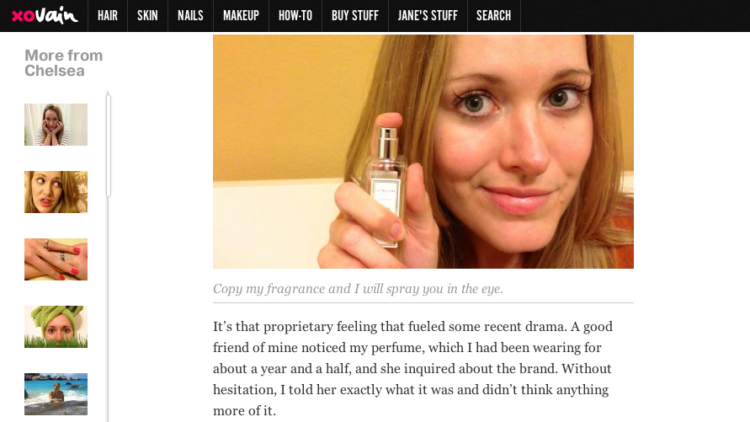
Task: Click the More from Chelsea heading
Action: point(64,63)
